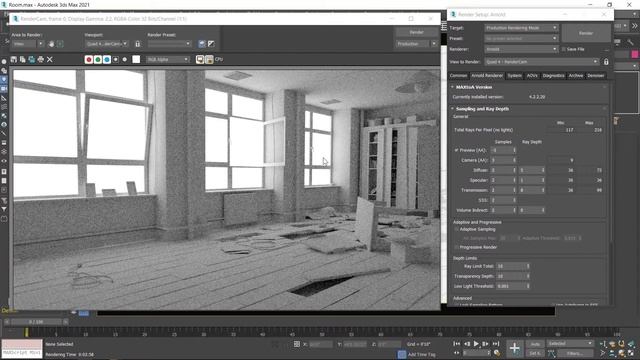Switch to the AOVs tab

[x=532, y=76]
